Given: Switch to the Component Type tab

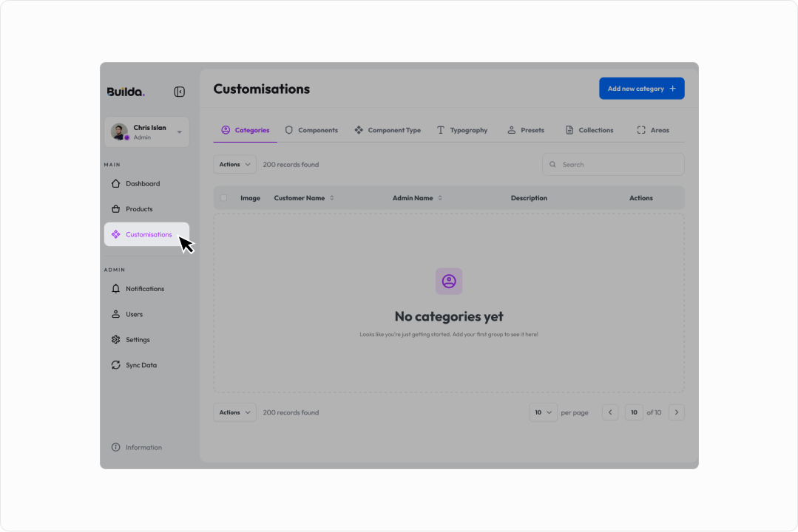Looking at the screenshot, I should (x=388, y=130).
